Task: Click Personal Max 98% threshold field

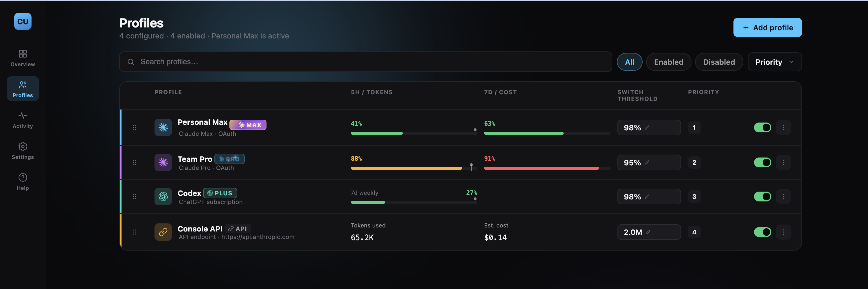Action: click(x=649, y=127)
